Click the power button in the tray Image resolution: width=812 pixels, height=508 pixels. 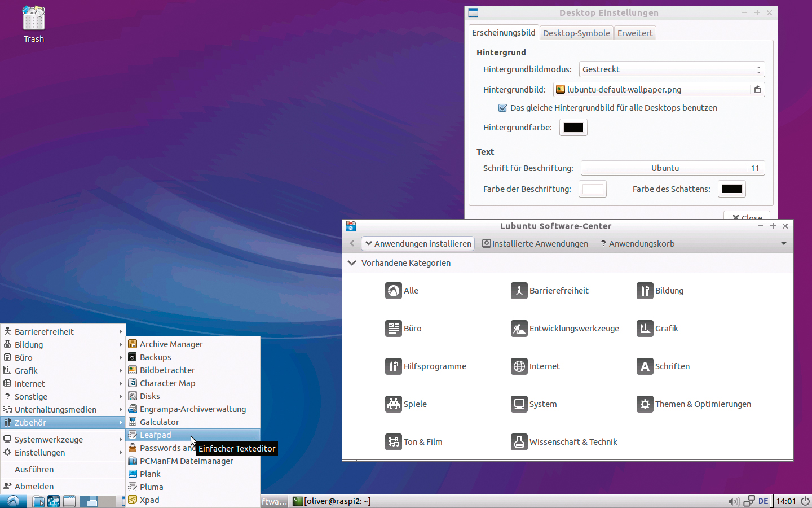805,501
